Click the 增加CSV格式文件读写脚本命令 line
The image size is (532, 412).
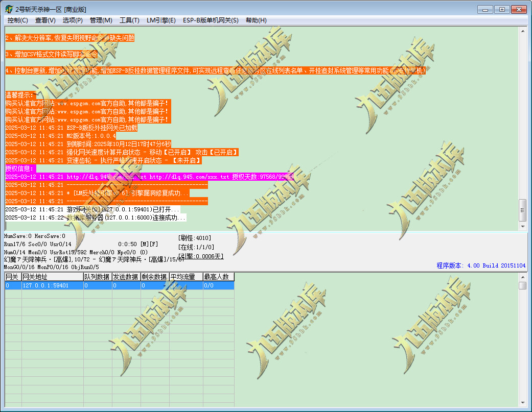51,54
